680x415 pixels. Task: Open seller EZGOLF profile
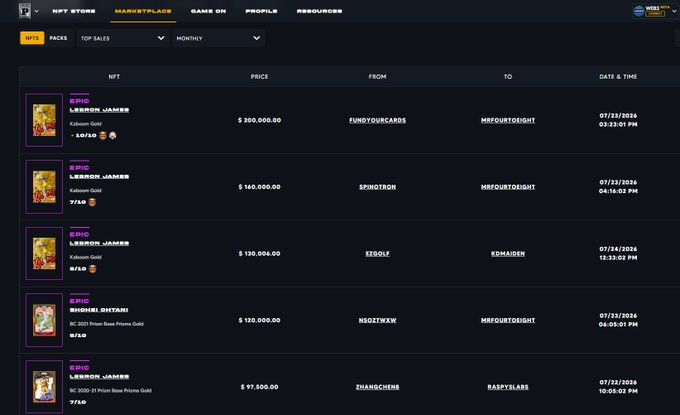[378, 254]
